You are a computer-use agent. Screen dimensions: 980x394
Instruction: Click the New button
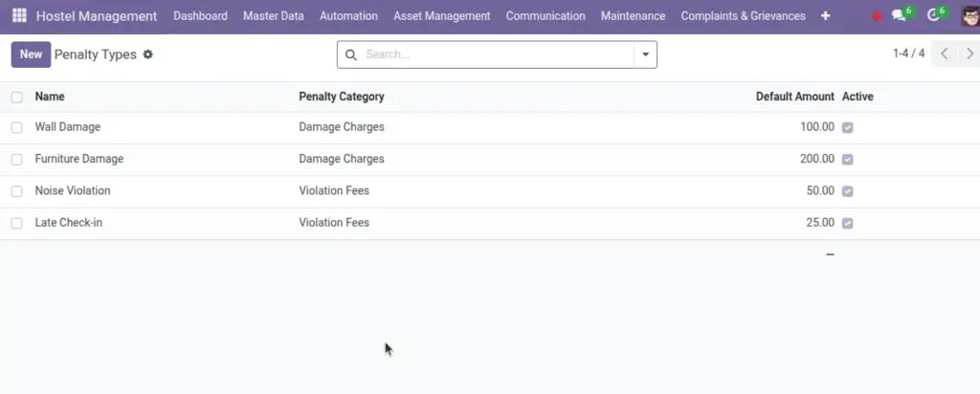pyautogui.click(x=31, y=55)
